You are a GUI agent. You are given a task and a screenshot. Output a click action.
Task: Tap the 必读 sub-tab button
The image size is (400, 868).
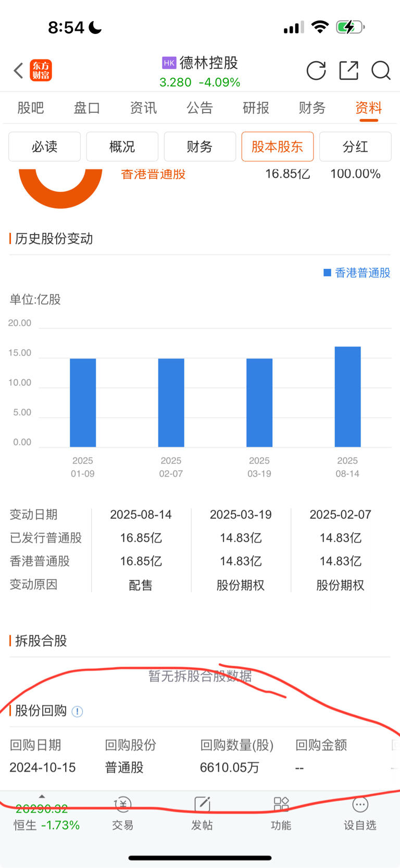click(x=44, y=146)
